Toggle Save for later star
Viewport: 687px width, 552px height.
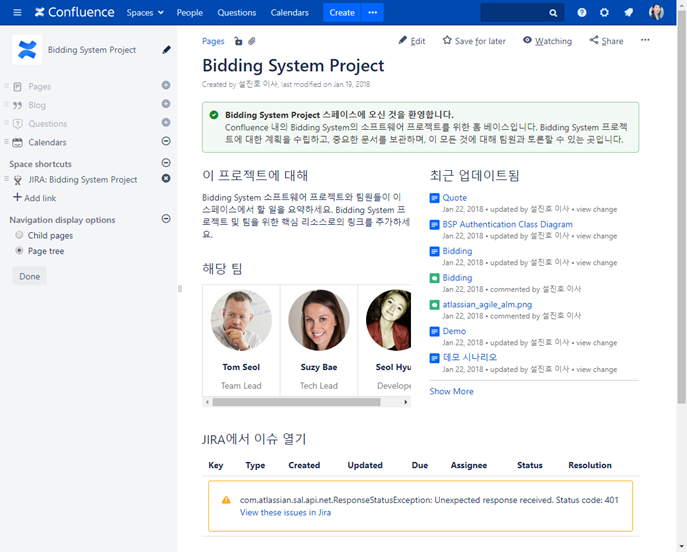click(474, 41)
